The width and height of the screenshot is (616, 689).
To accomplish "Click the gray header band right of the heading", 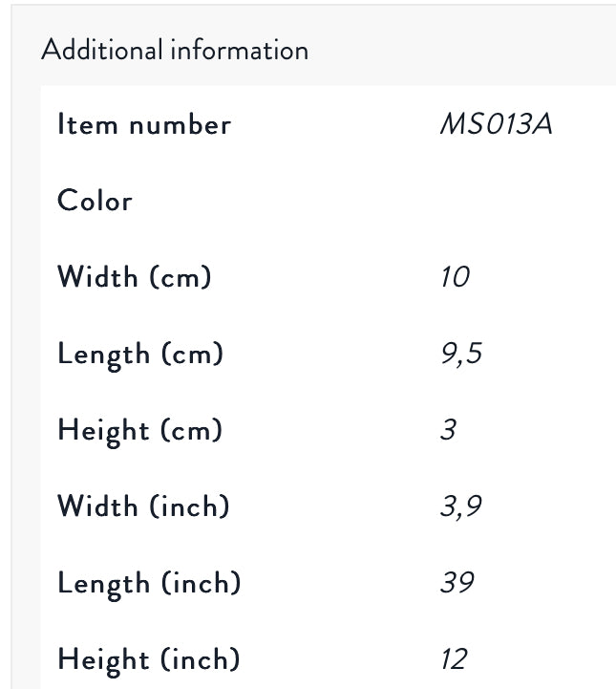I will (468, 50).
